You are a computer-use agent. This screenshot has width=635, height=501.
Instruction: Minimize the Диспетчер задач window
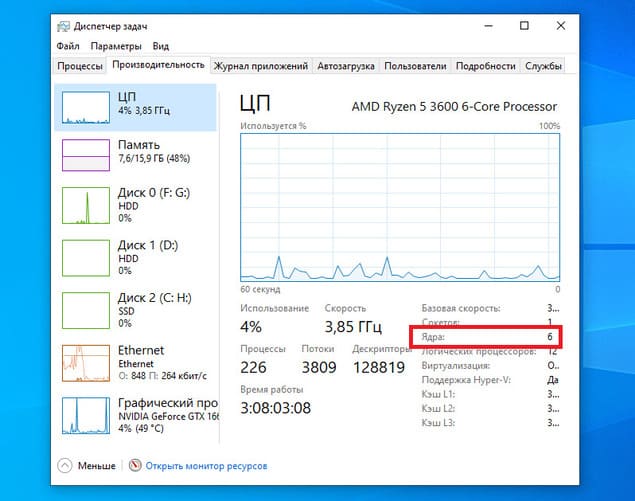tap(489, 26)
